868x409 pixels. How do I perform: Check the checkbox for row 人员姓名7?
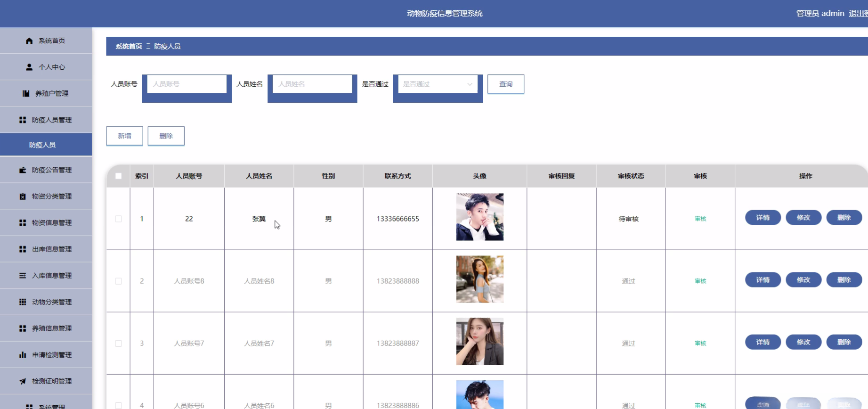pos(119,344)
